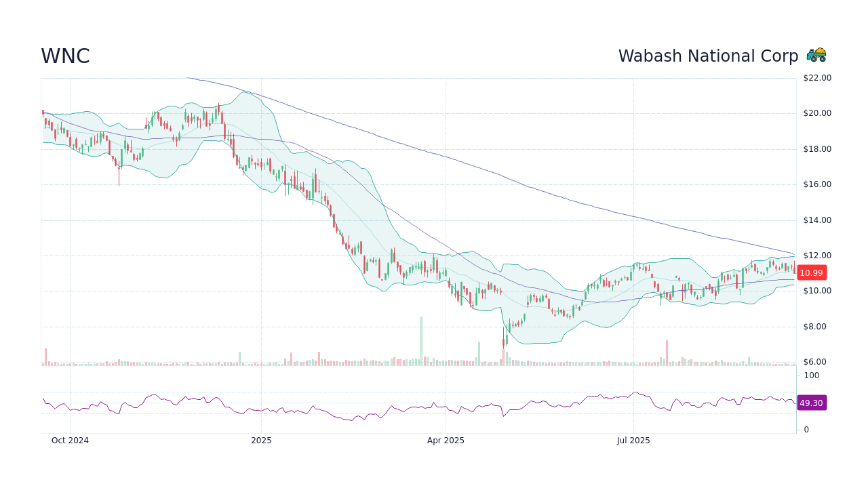Click the $18.00 price axis label
This screenshot has width=868, height=488.
pos(817,149)
